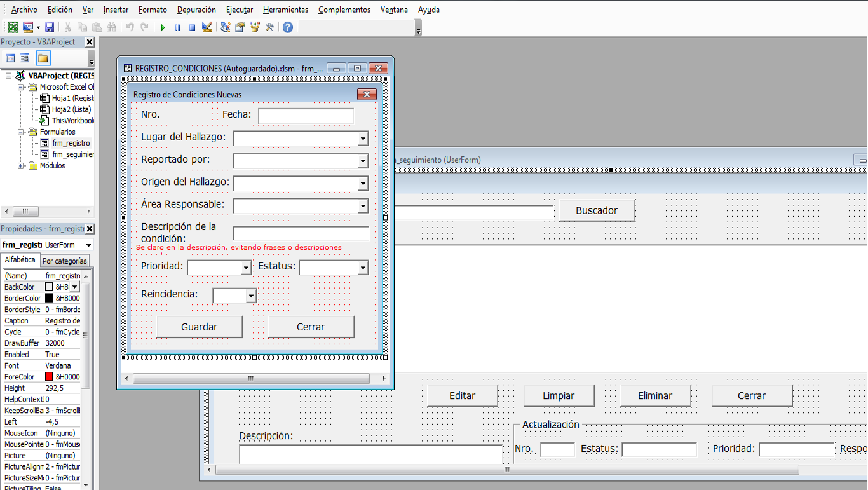Image resolution: width=868 pixels, height=490 pixels.
Task: Click the BorderColor black color swatch
Action: [x=49, y=298]
